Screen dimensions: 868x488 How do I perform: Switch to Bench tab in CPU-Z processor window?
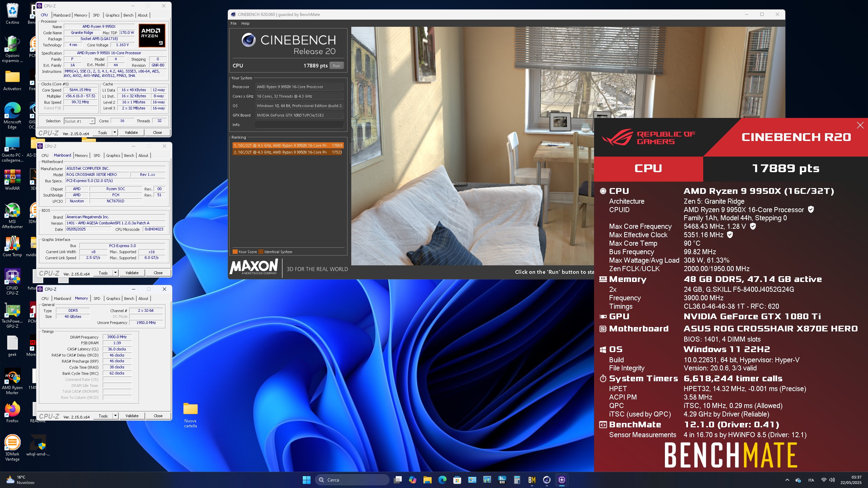128,15
